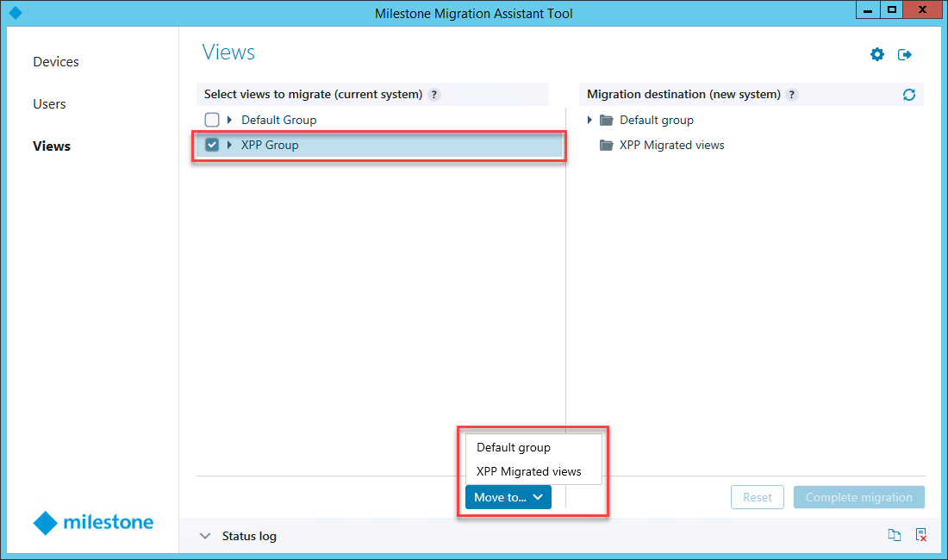Click the exit/log out icon
The width and height of the screenshot is (948, 560).
[905, 54]
